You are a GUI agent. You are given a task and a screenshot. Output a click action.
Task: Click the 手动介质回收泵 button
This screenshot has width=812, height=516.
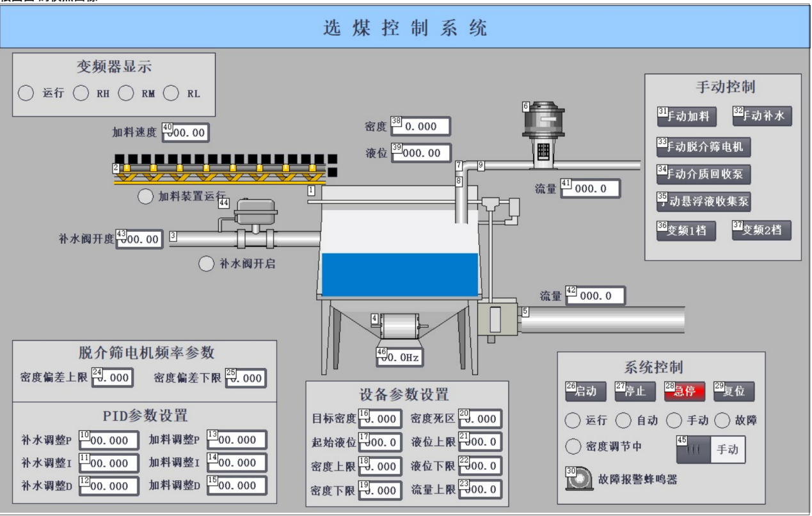tap(703, 173)
